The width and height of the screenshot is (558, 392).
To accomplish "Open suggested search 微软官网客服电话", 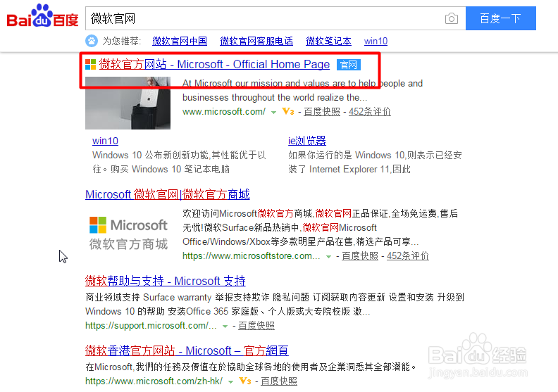I will click(256, 42).
